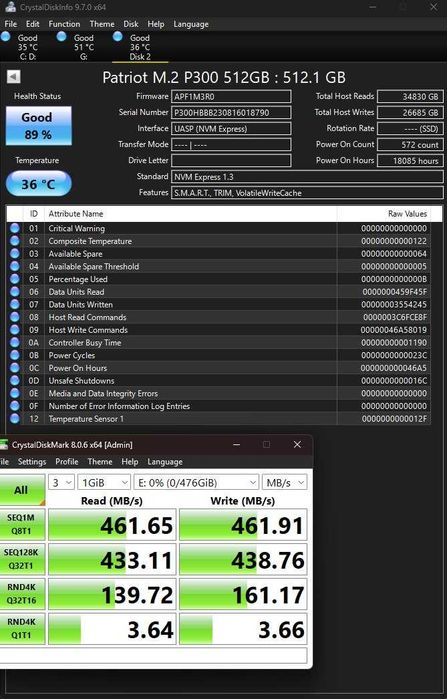Click the Serial Number field
Image resolution: width=447 pixels, height=699 pixels.
click(231, 112)
